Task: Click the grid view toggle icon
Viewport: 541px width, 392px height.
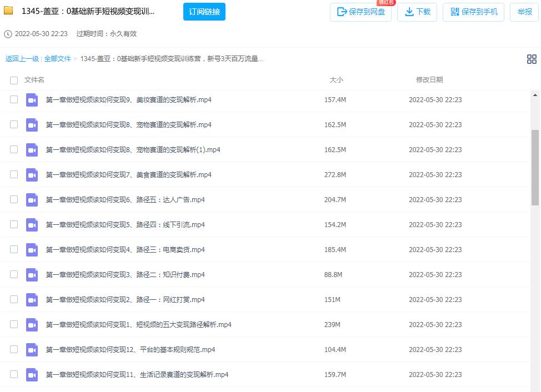Action: (x=531, y=59)
